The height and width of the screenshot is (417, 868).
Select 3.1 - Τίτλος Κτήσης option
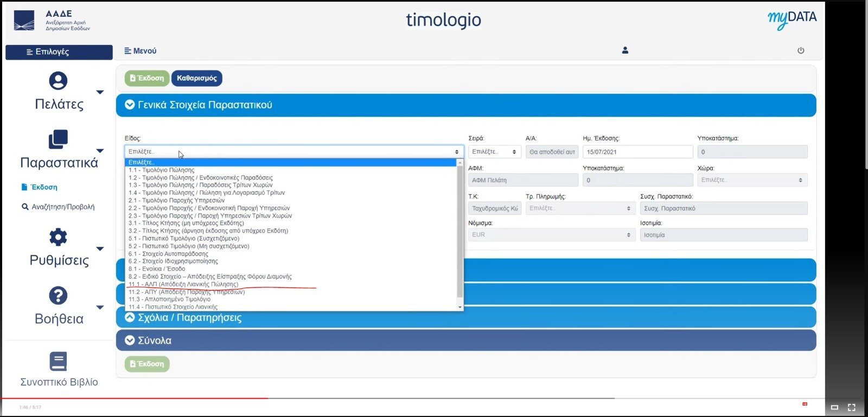tap(291, 223)
